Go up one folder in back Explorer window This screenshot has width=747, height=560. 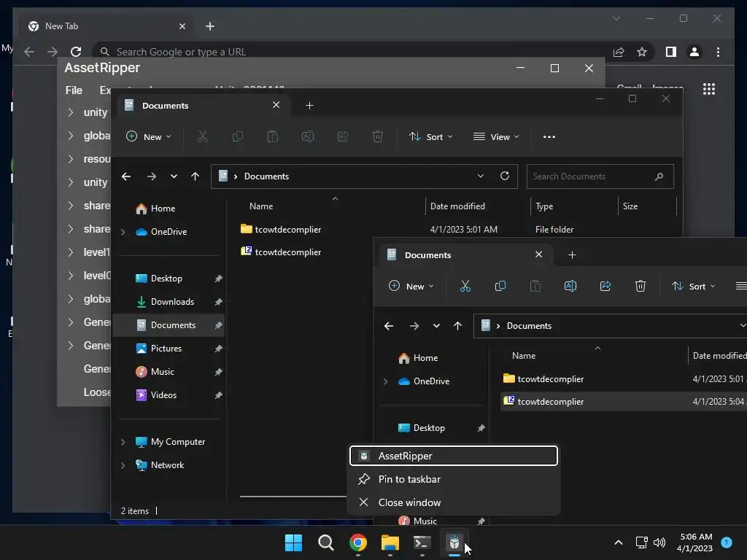pyautogui.click(x=196, y=176)
